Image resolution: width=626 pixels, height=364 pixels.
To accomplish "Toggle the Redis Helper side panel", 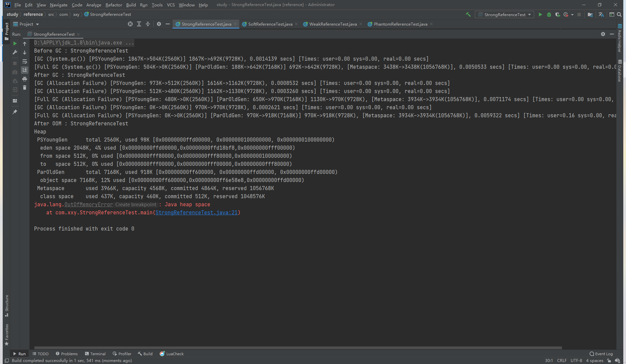I will [x=620, y=38].
